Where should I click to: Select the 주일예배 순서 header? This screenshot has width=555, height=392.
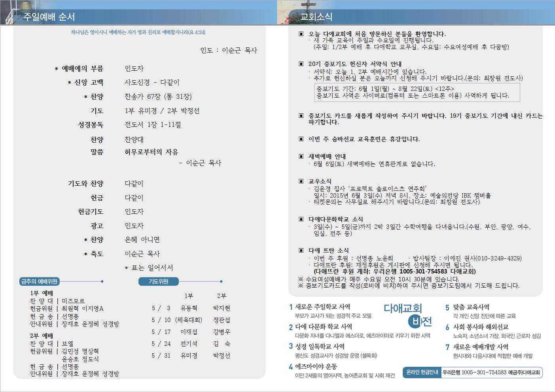tap(49, 17)
